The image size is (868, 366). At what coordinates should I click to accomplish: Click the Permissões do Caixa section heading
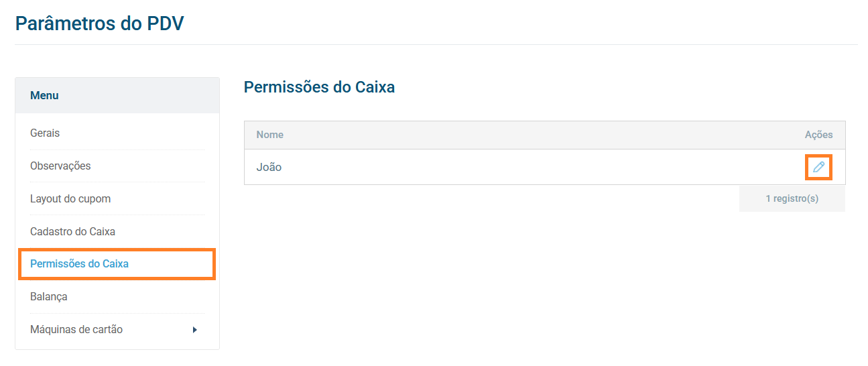[x=319, y=87]
